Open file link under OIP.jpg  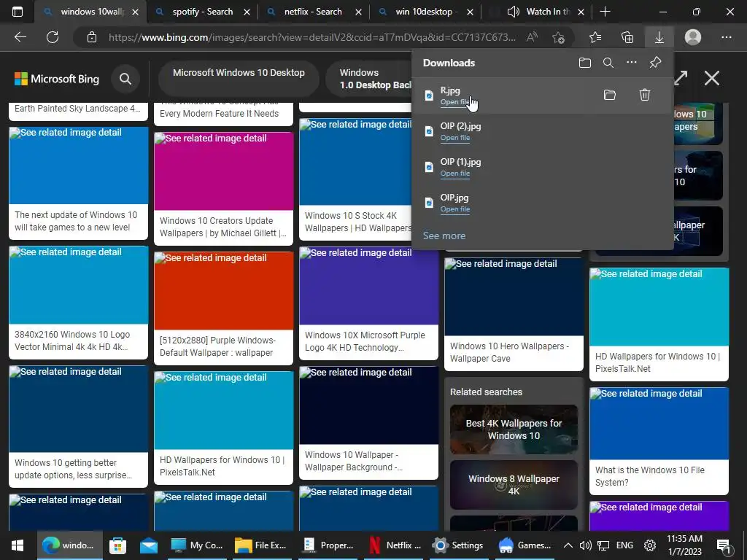[x=455, y=209]
